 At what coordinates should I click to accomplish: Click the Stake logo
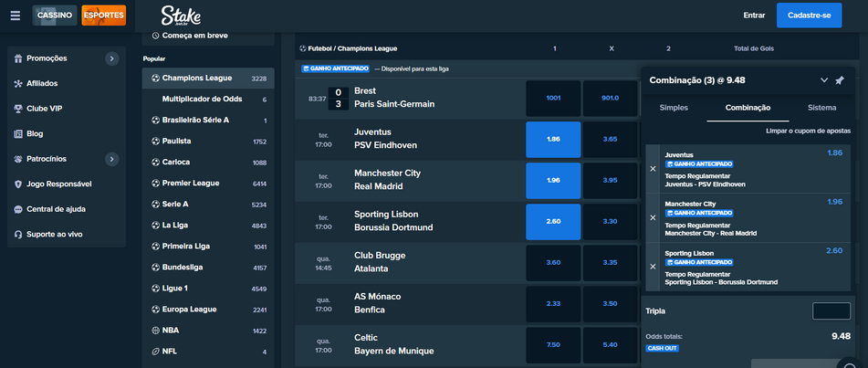[x=181, y=15]
